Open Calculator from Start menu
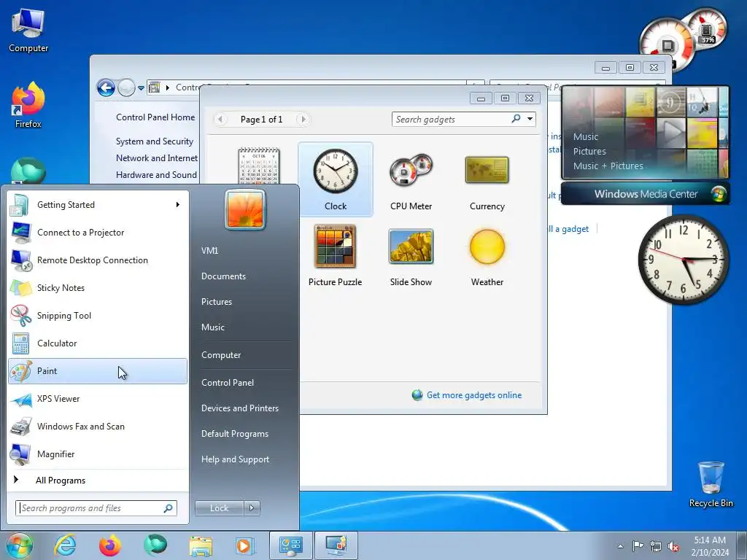Image resolution: width=747 pixels, height=560 pixels. [x=98, y=343]
